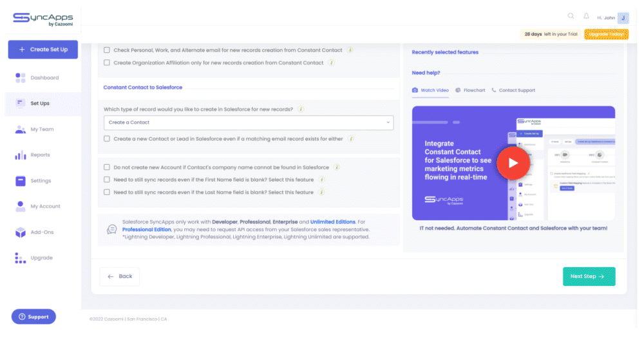Click info icon beside record type question

pos(301,109)
